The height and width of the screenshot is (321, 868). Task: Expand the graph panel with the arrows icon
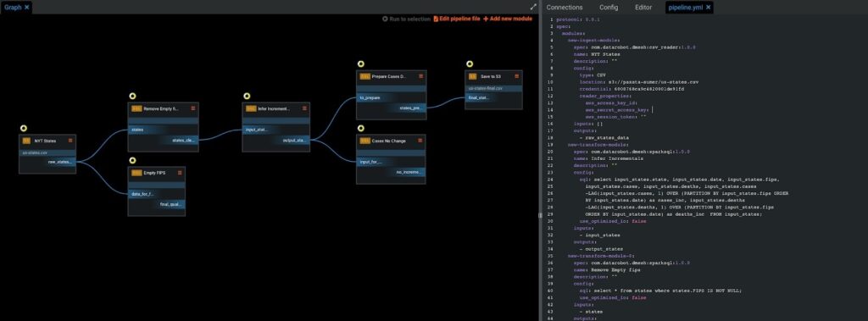pyautogui.click(x=534, y=7)
